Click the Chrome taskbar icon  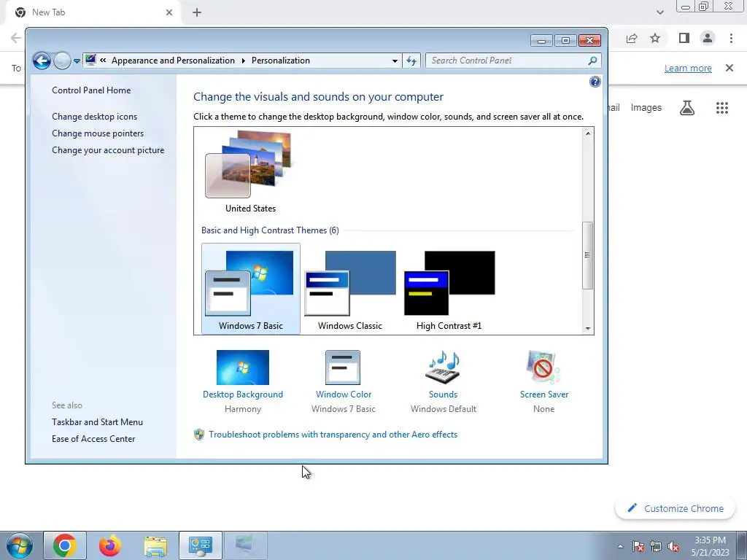pos(65,545)
